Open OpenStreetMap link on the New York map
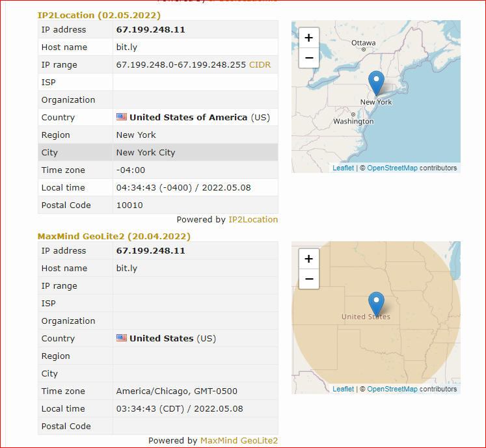Image resolution: width=486 pixels, height=448 pixels. [392, 168]
